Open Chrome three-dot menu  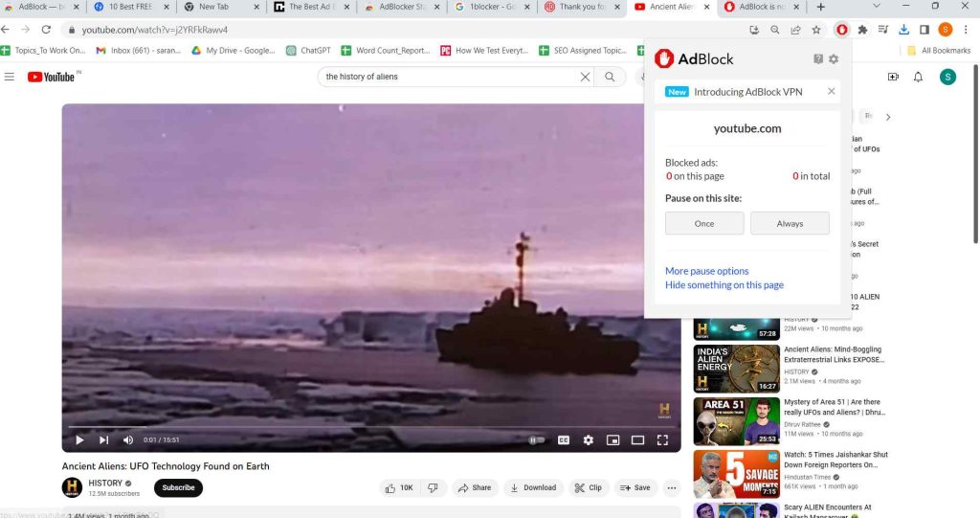pyautogui.click(x=966, y=30)
